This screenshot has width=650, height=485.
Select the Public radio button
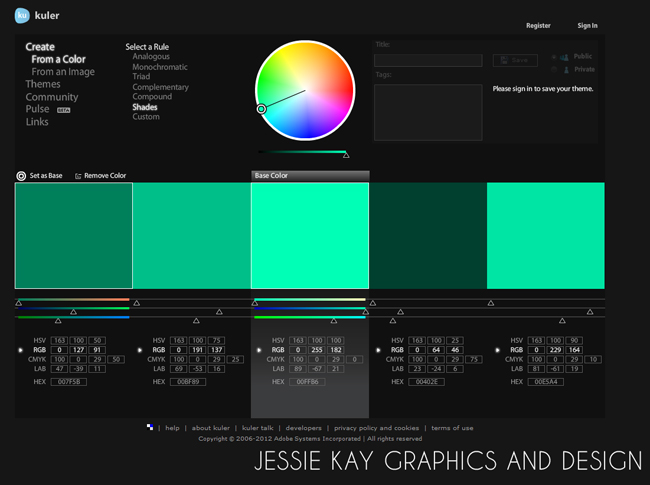coord(554,57)
